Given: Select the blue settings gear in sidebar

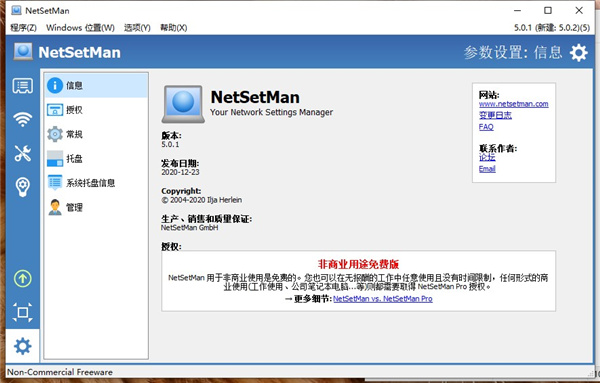Looking at the screenshot, I should pyautogui.click(x=23, y=346).
